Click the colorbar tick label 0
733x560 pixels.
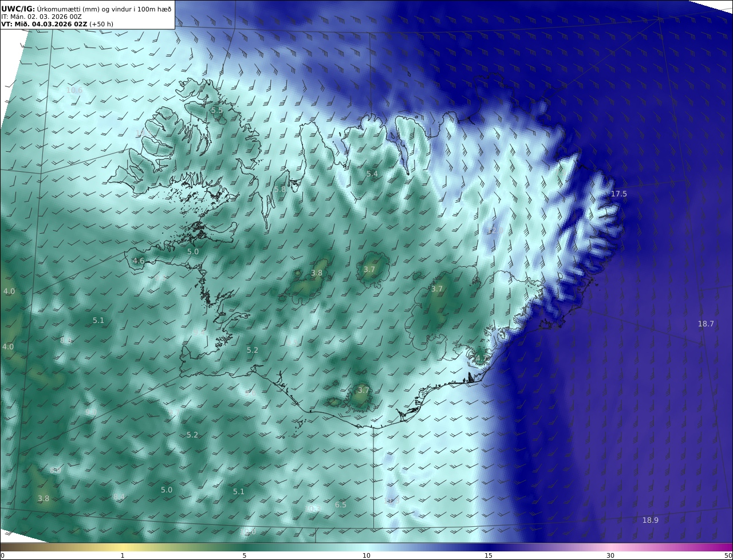pos(2,555)
